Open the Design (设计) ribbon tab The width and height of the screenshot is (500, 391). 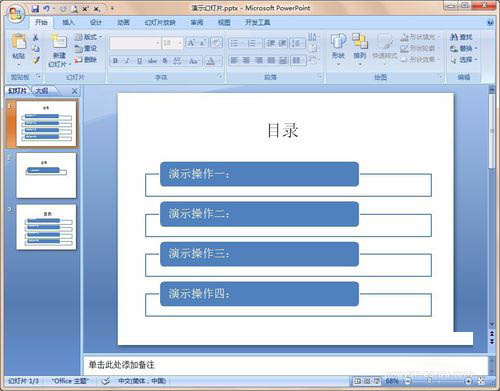(96, 22)
